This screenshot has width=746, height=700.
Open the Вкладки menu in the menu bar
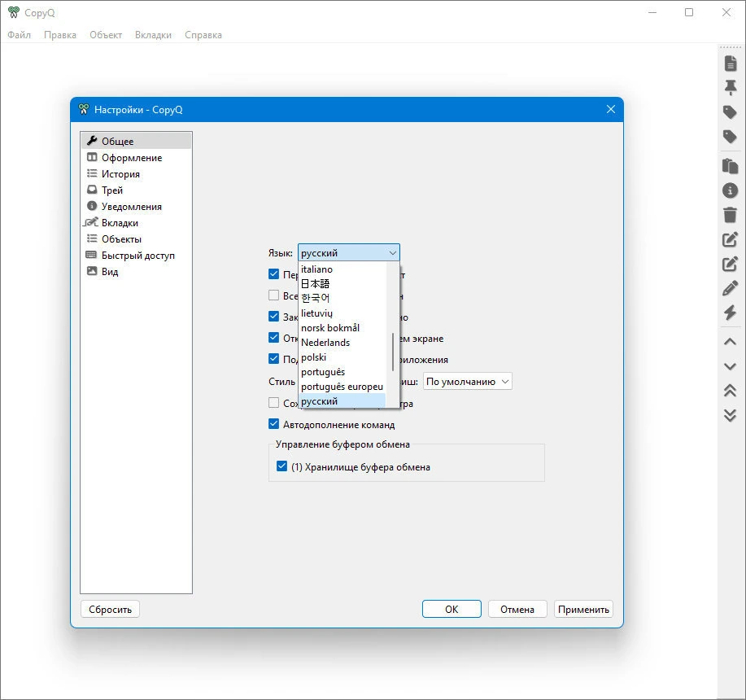click(153, 35)
